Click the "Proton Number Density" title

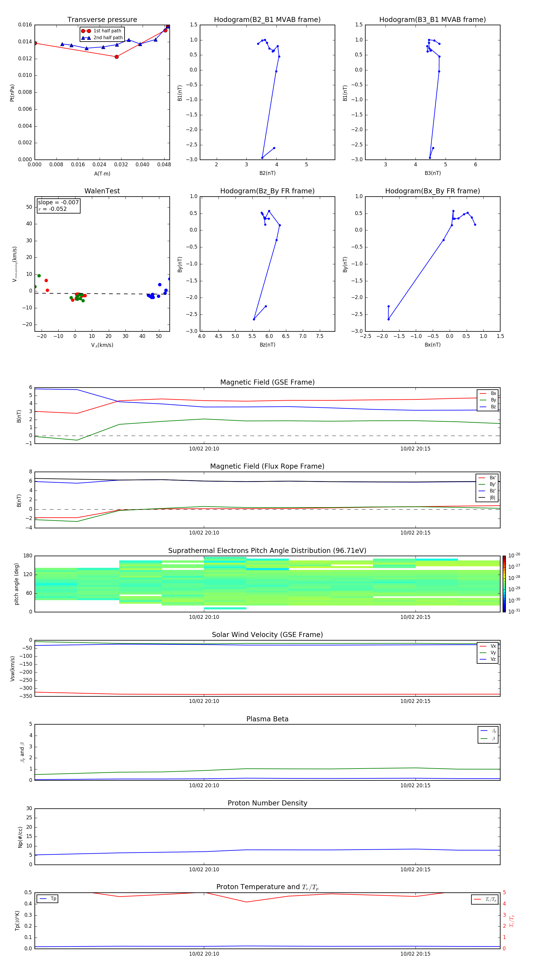(267, 803)
